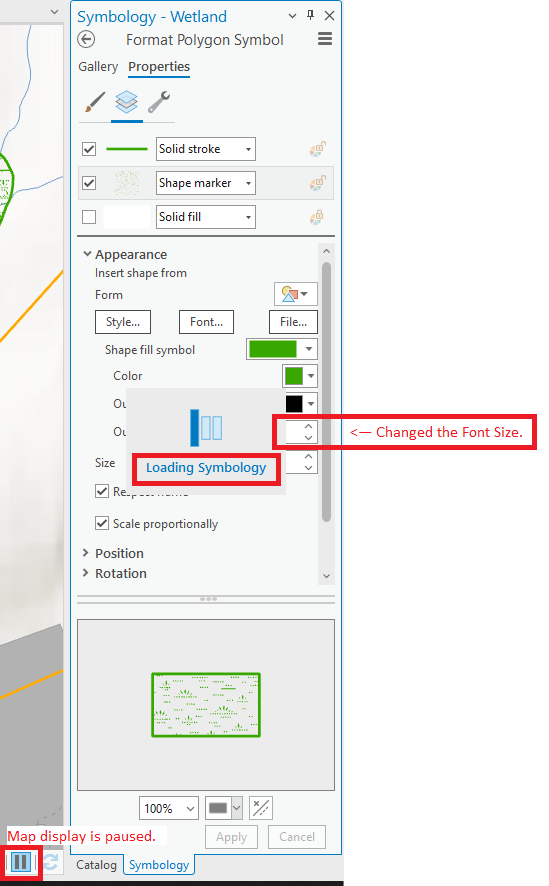This screenshot has width=549, height=886.
Task: Click the lock icon for Shape marker layer
Action: 317,183
